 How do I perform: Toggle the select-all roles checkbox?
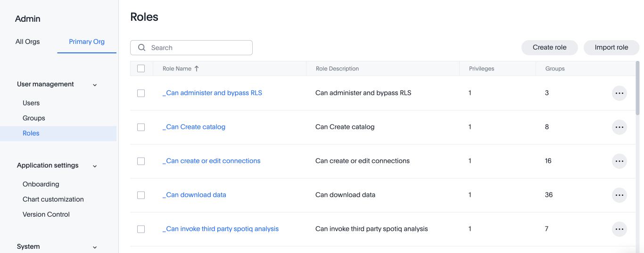[141, 68]
